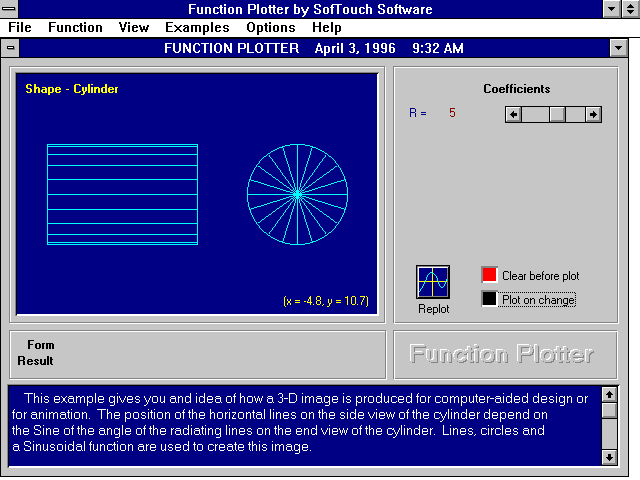Screen dimensions: 640x480
Task: Open the outer window system control menu
Action: [9, 9]
